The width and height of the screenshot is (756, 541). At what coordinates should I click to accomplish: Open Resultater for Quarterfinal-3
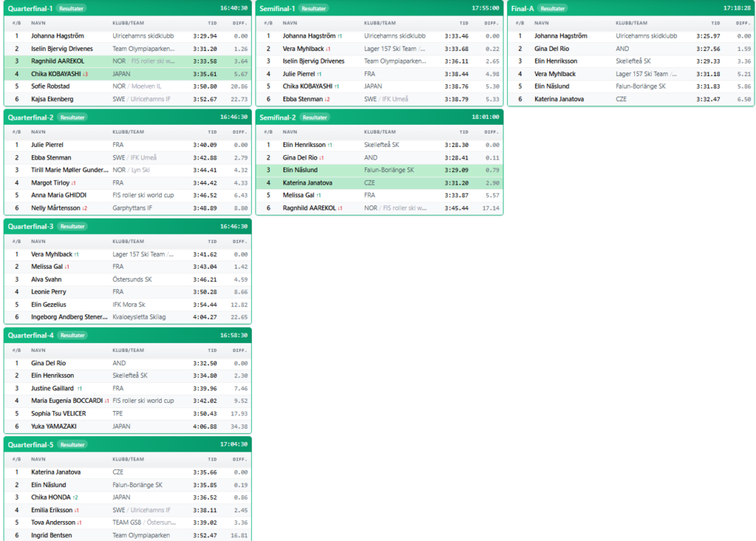72,226
